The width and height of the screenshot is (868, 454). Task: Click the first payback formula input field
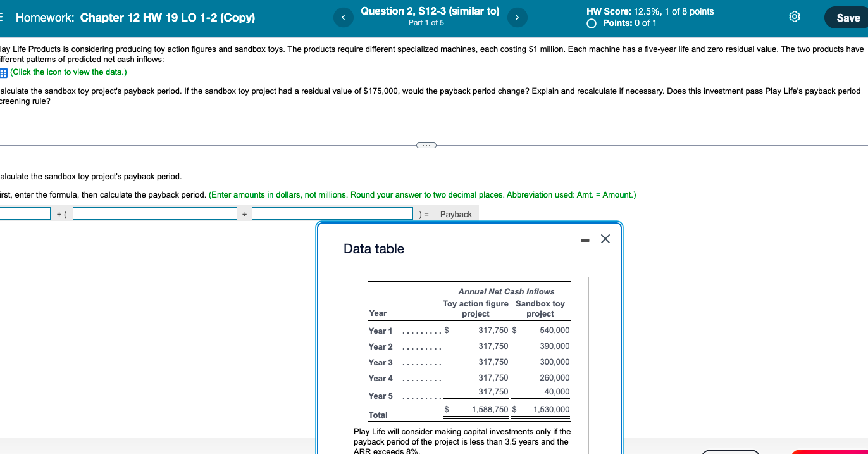[x=25, y=214]
